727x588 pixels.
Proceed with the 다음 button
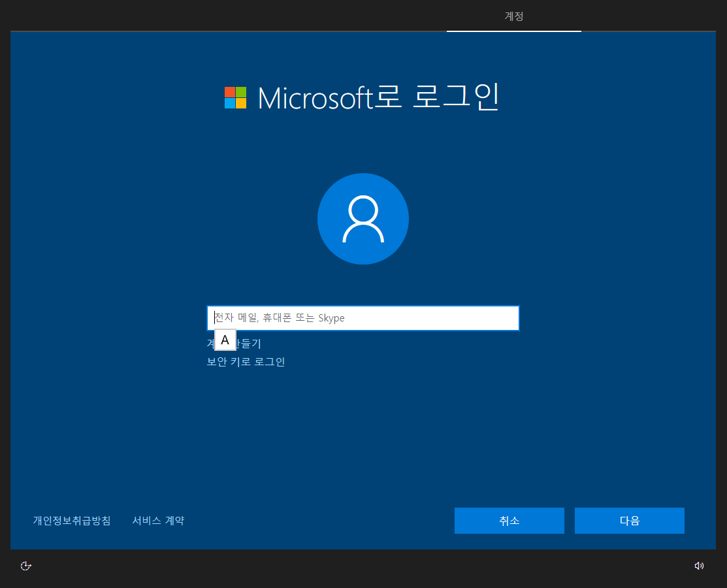click(629, 521)
